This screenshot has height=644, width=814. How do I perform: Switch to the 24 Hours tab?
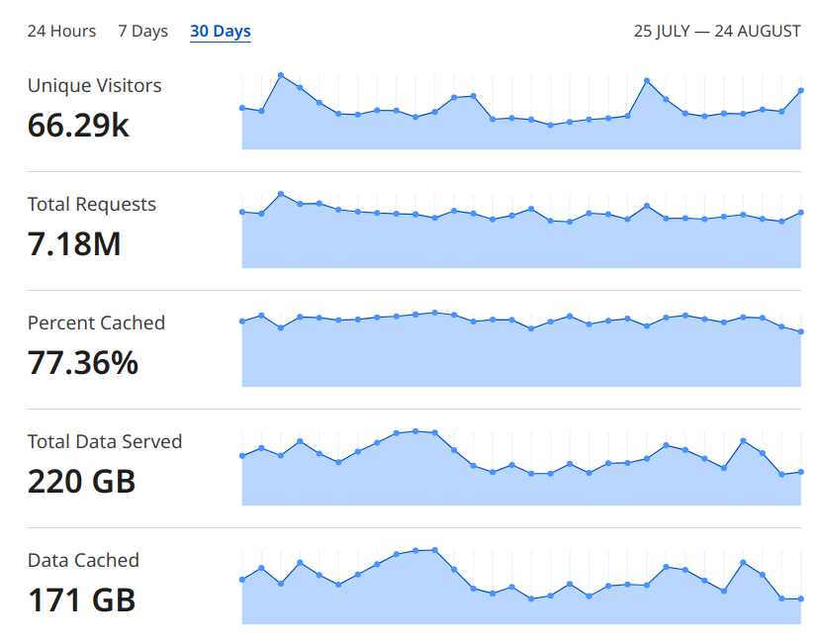(61, 32)
